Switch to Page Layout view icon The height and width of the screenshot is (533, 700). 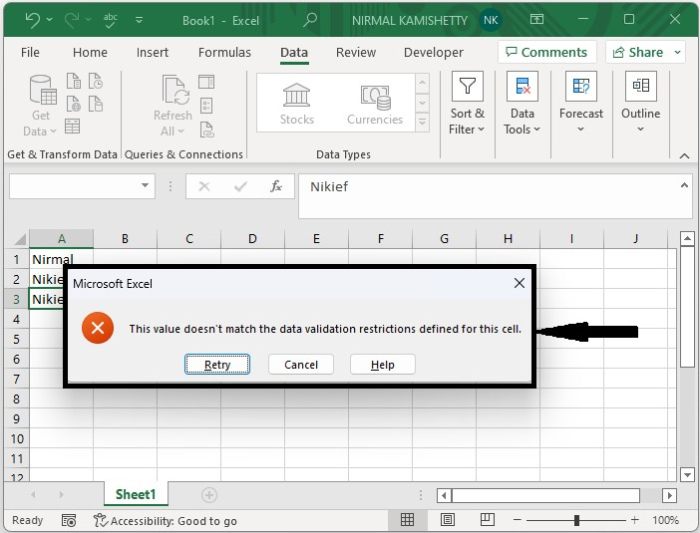point(447,520)
